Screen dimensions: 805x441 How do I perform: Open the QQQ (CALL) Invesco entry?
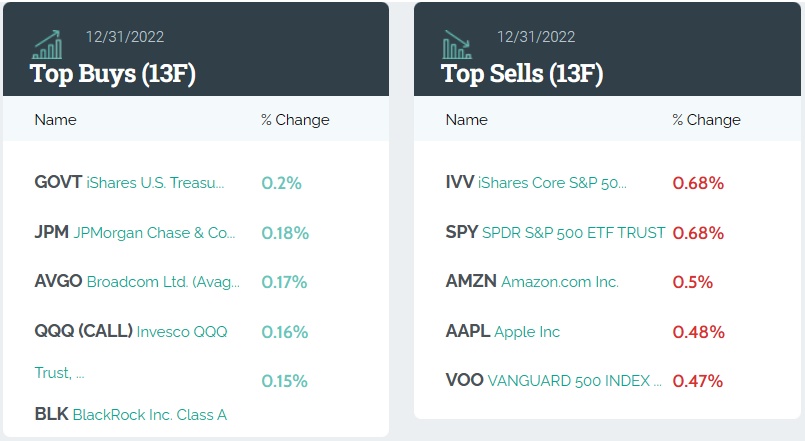coord(130,332)
